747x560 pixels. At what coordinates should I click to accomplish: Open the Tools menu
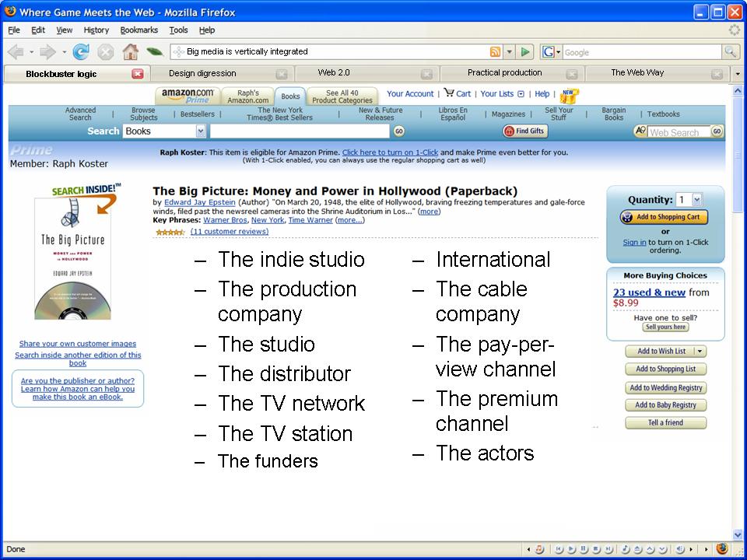[178, 30]
